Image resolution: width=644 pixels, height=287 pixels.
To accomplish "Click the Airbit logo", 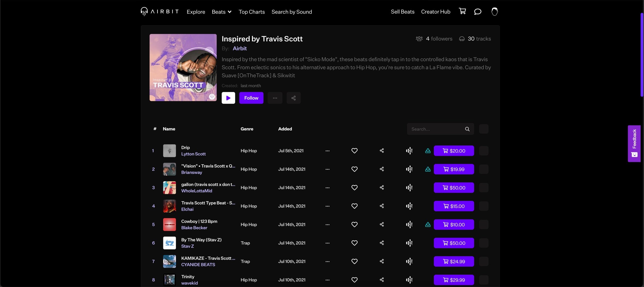I will 160,12.
